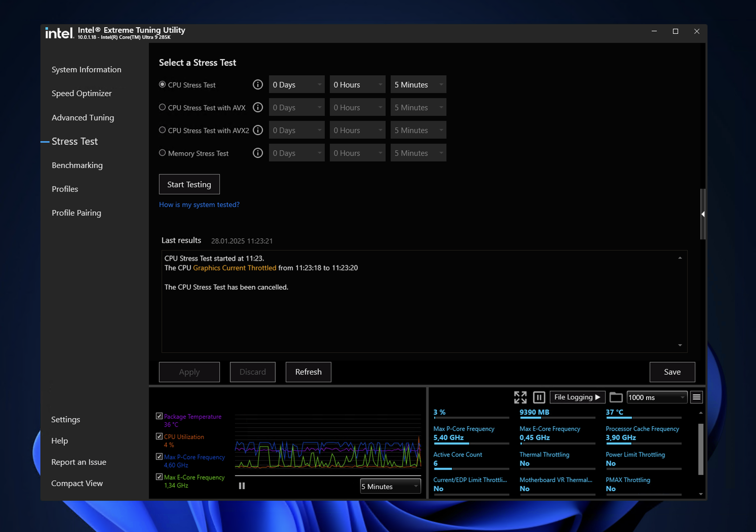Open the 'How is my system tested?' link
The width and height of the screenshot is (756, 532).
click(x=199, y=205)
